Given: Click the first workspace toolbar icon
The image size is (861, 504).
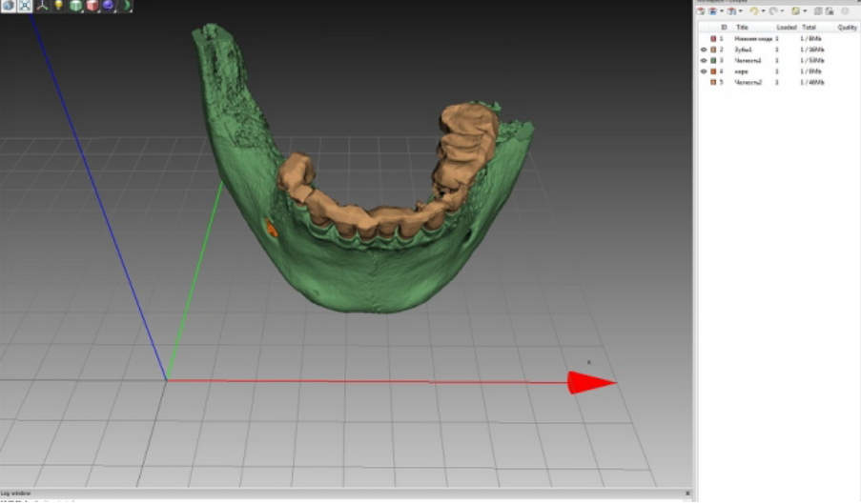Looking at the screenshot, I should tap(701, 11).
